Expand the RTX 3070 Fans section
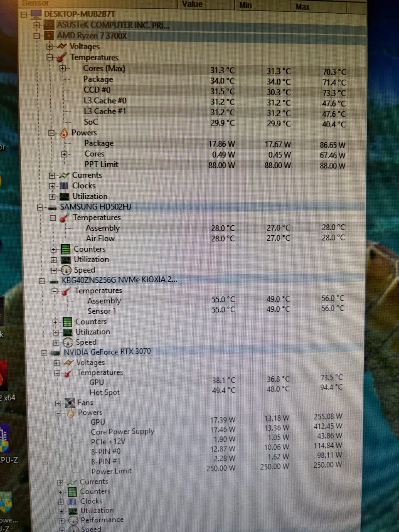The width and height of the screenshot is (399, 532). pyautogui.click(x=58, y=403)
